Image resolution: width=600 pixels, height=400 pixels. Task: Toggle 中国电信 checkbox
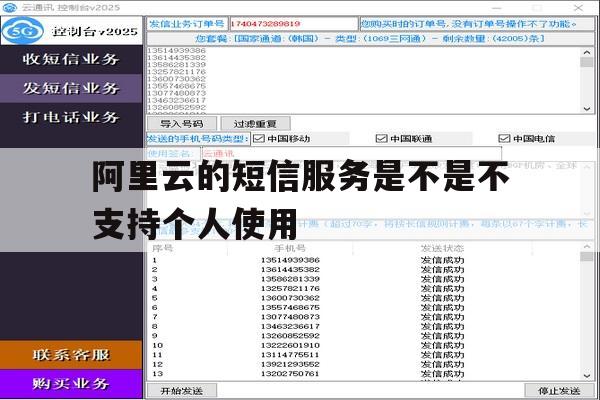504,139
